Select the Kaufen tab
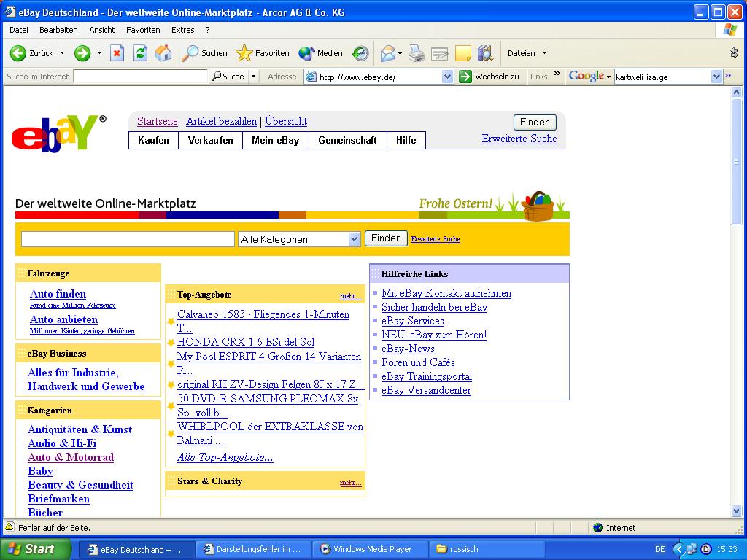The height and width of the screenshot is (560, 747). [x=153, y=140]
